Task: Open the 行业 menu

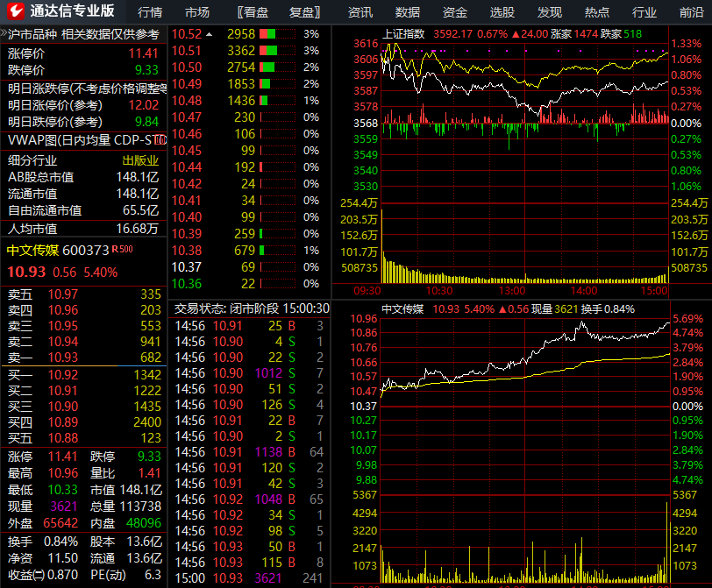Action: (x=644, y=12)
